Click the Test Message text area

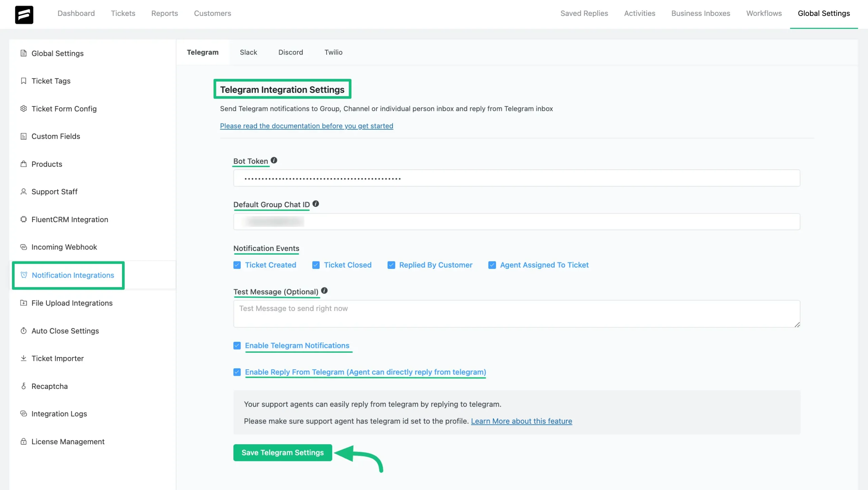(516, 314)
